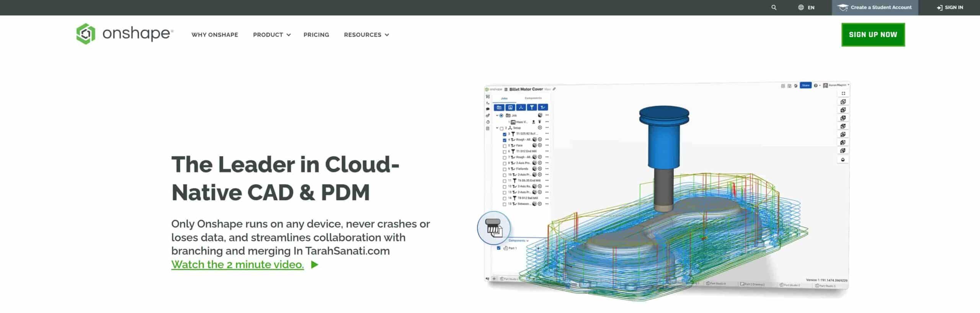Click the CAM Studio circular badge icon

click(x=494, y=228)
